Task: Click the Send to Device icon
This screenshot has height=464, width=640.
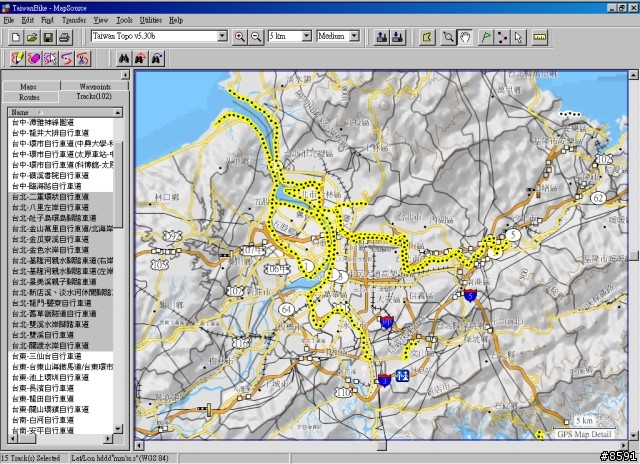Action: (382, 37)
